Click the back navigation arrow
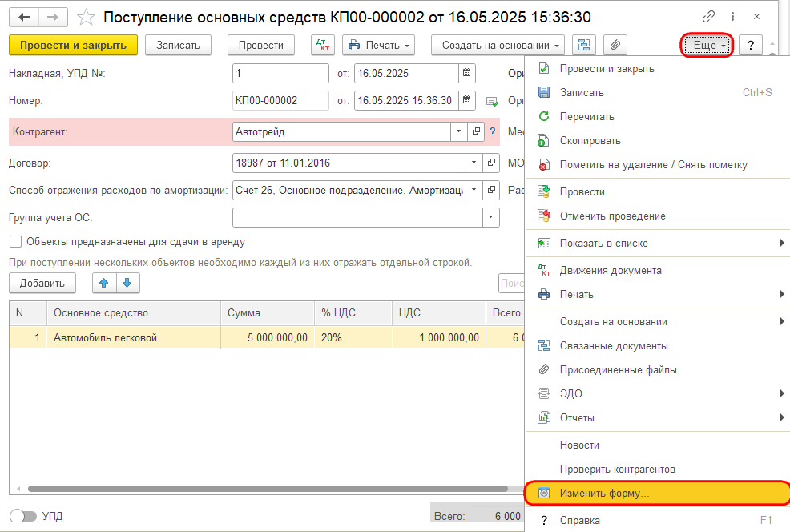Viewport: 790px width, 532px height. coord(24,17)
